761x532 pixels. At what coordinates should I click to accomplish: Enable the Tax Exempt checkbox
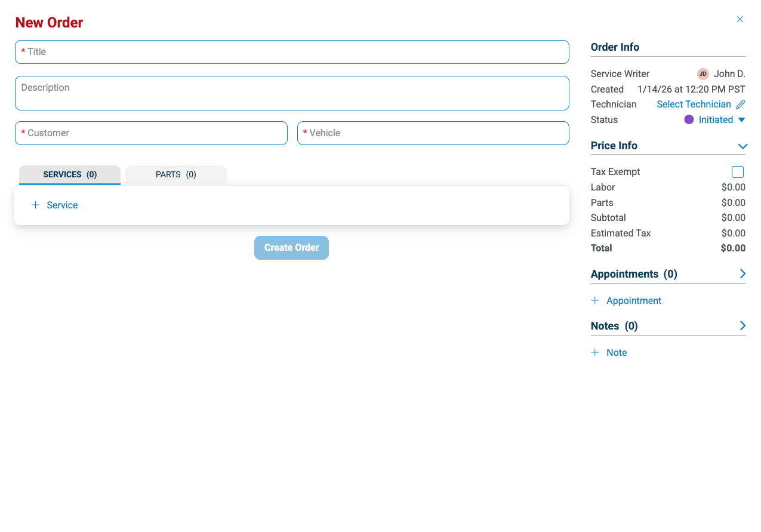tap(738, 172)
